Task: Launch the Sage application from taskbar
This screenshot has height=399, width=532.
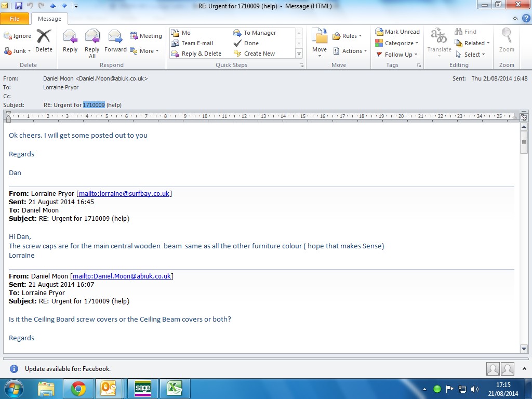Action: pyautogui.click(x=142, y=388)
